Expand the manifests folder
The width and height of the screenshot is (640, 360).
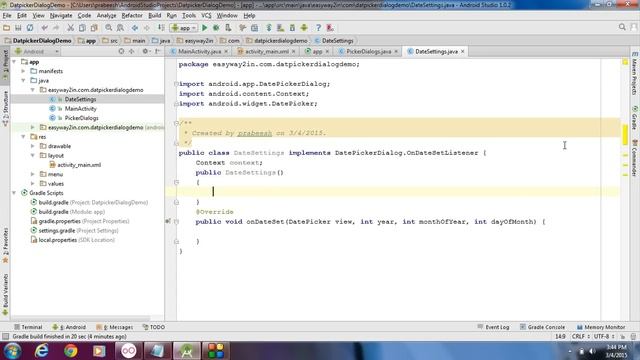(24, 71)
